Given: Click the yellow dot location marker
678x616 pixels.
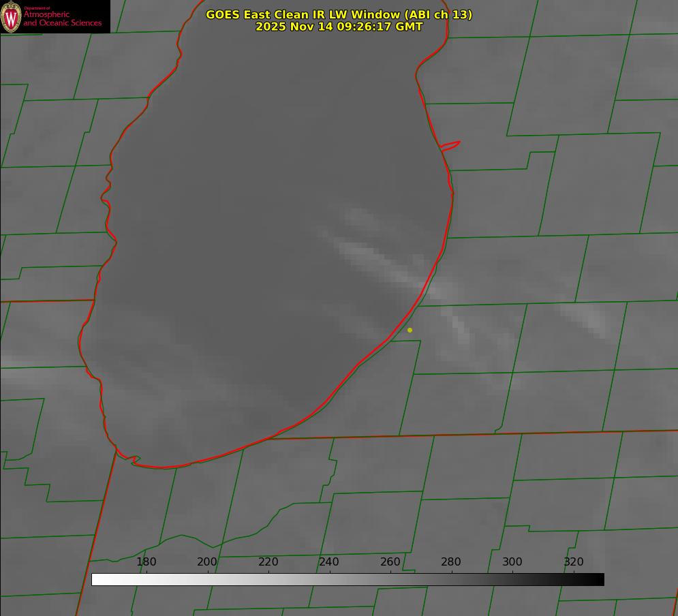Looking at the screenshot, I should pyautogui.click(x=410, y=330).
